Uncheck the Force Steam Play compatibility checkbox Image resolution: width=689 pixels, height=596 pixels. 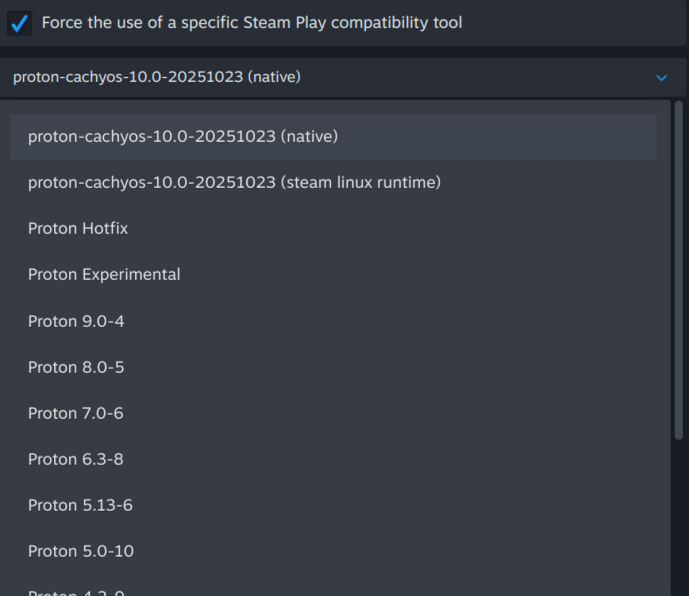[x=19, y=22]
